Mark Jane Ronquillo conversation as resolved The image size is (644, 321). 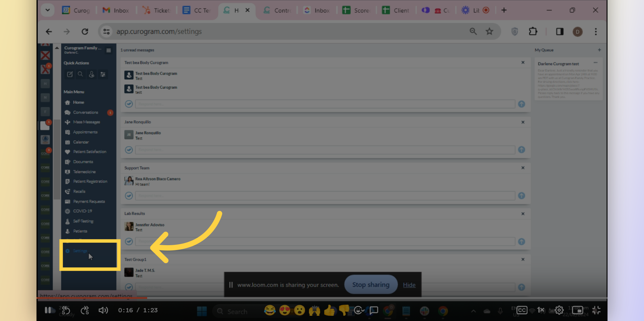pos(129,150)
